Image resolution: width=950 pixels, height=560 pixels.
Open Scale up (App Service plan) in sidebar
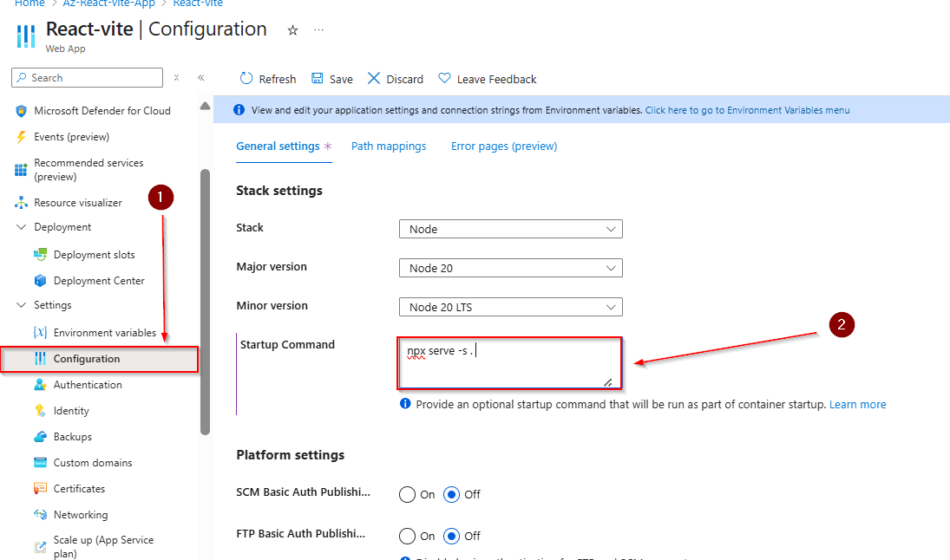103,547
